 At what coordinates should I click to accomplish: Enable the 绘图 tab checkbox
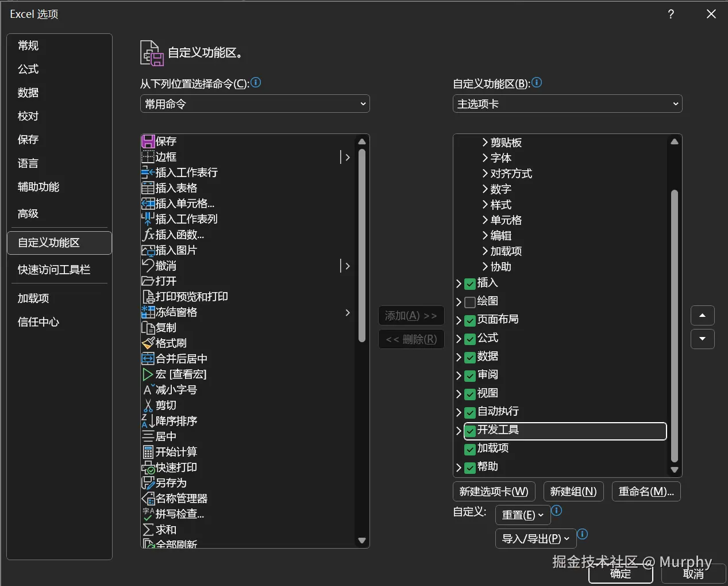point(470,302)
